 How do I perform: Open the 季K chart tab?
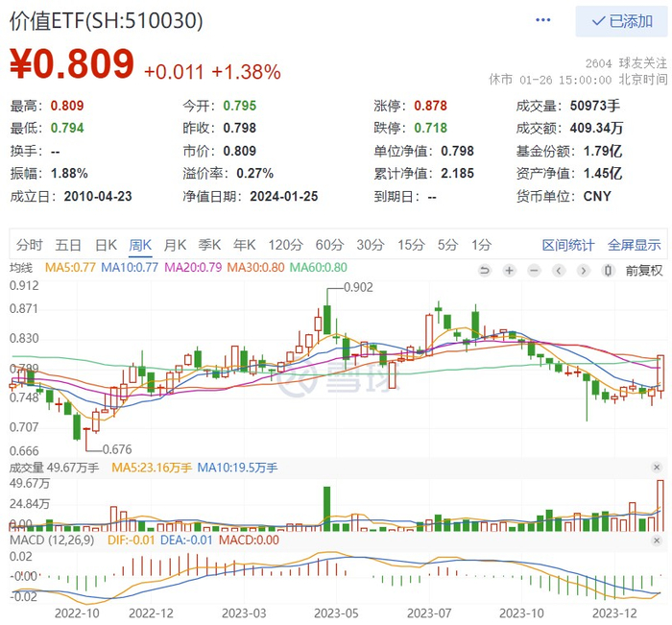tap(209, 245)
